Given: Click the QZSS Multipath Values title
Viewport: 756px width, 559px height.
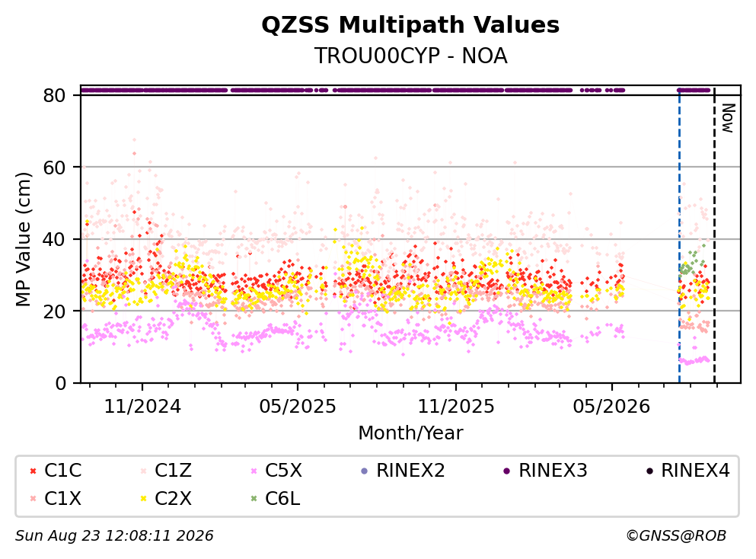Looking at the screenshot, I should (410, 24).
